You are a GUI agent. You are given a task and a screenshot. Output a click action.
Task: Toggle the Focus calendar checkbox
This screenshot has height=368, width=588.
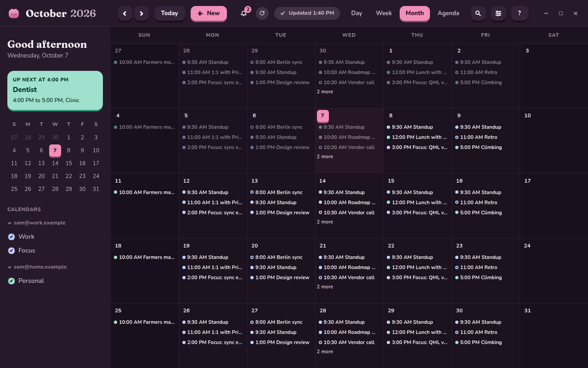11,250
